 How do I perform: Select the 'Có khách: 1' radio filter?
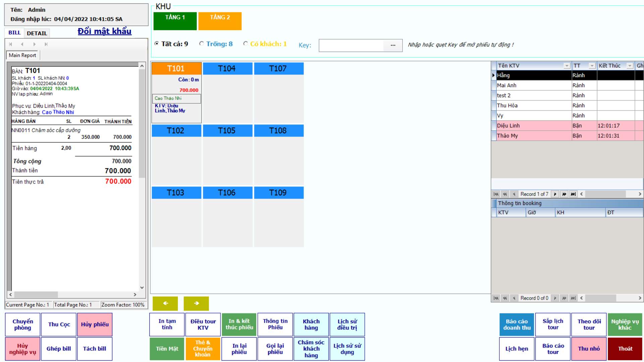(x=246, y=44)
